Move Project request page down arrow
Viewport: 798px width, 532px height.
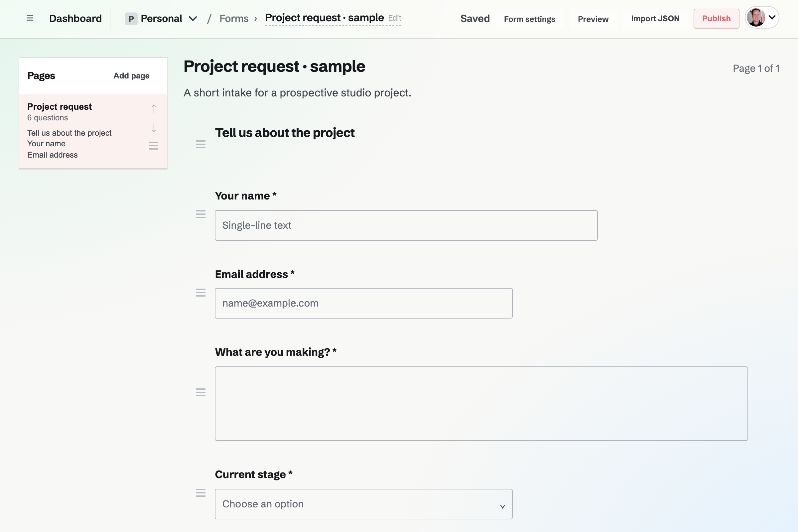[154, 128]
